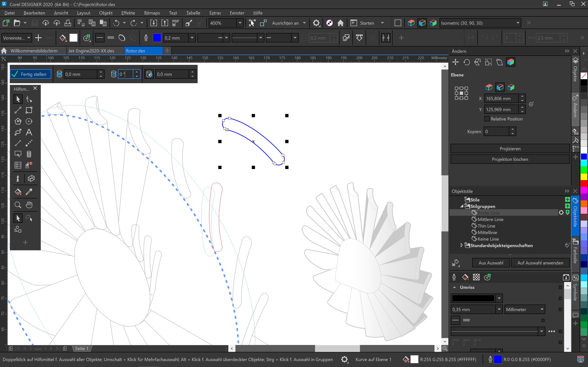Open the Effekte menu
588x367 pixels.
pyautogui.click(x=128, y=13)
